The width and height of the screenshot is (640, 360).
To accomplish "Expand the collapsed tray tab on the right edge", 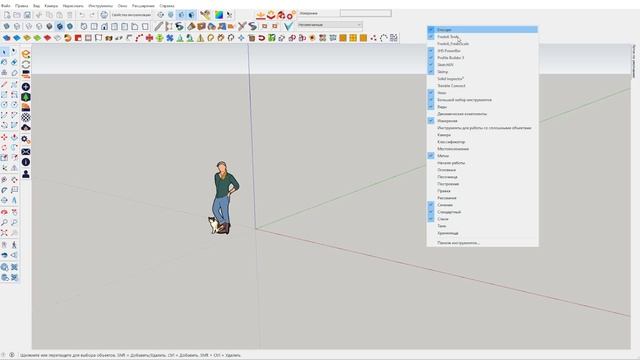I will pos(633,61).
